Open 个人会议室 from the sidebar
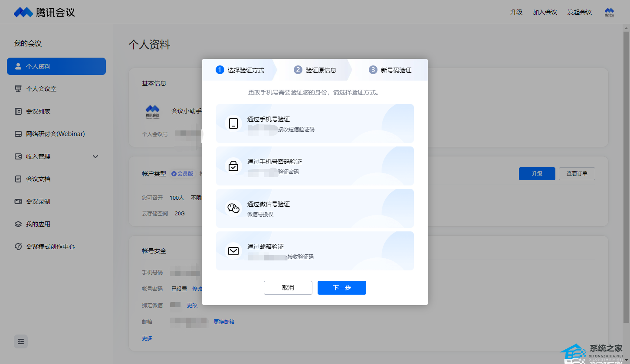 [x=41, y=89]
